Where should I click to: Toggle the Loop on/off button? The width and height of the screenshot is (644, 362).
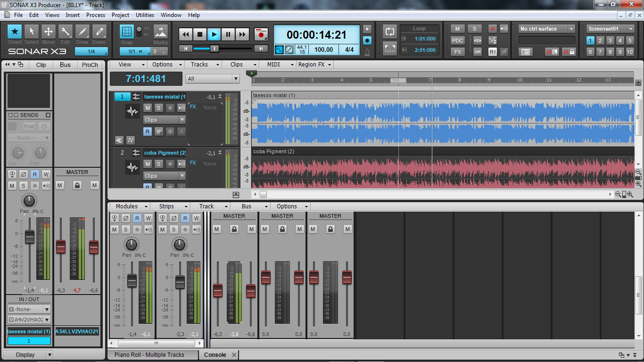tap(390, 32)
